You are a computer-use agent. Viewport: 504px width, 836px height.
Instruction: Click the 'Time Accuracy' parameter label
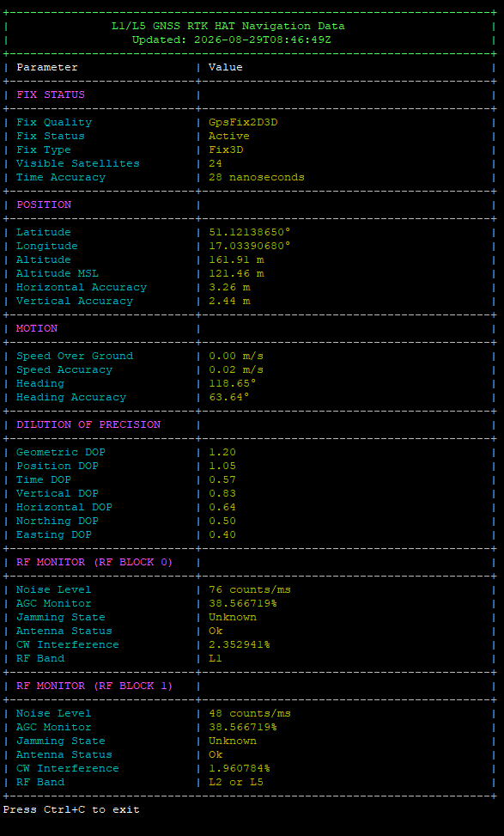(61, 177)
